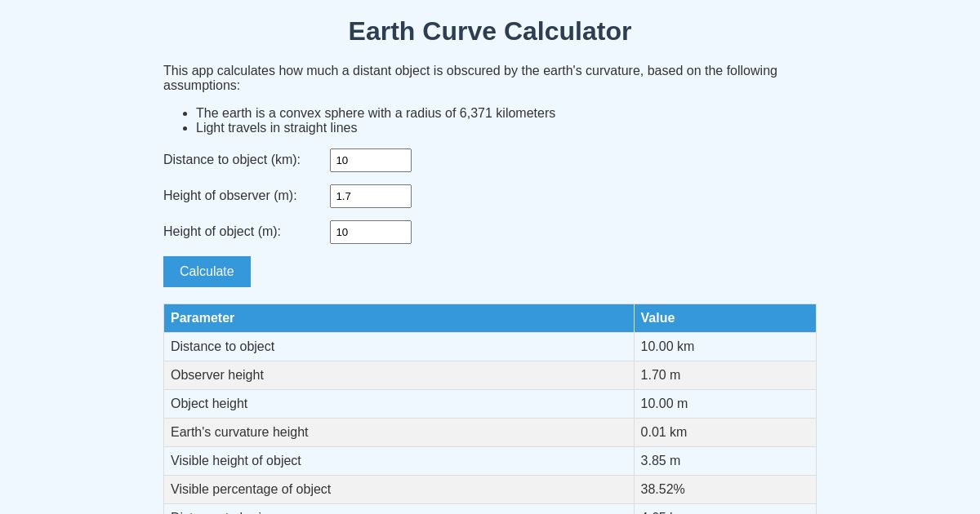The width and height of the screenshot is (980, 514).
Task: Select the Object height row
Action: point(209,403)
